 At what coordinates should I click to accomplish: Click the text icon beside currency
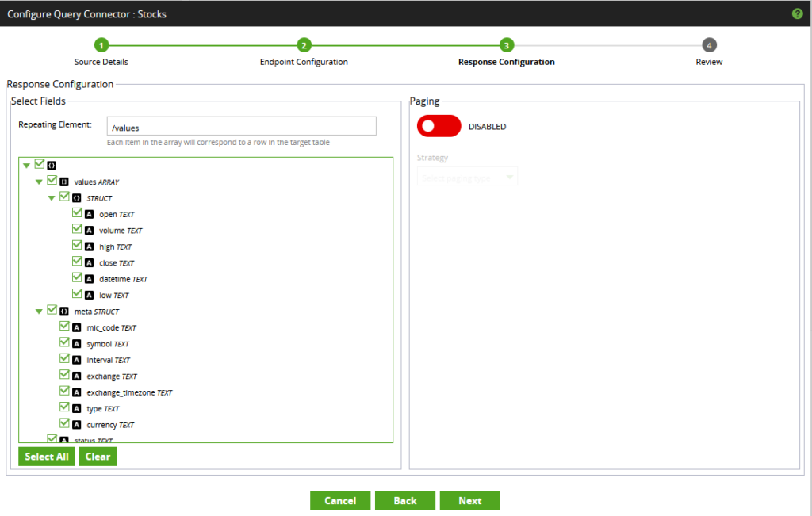(x=75, y=424)
